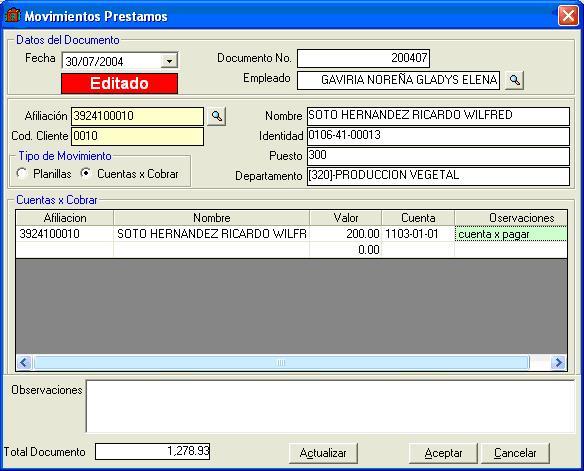Image resolution: width=584 pixels, height=471 pixels.
Task: Click the Aceptar button
Action: coord(443,453)
